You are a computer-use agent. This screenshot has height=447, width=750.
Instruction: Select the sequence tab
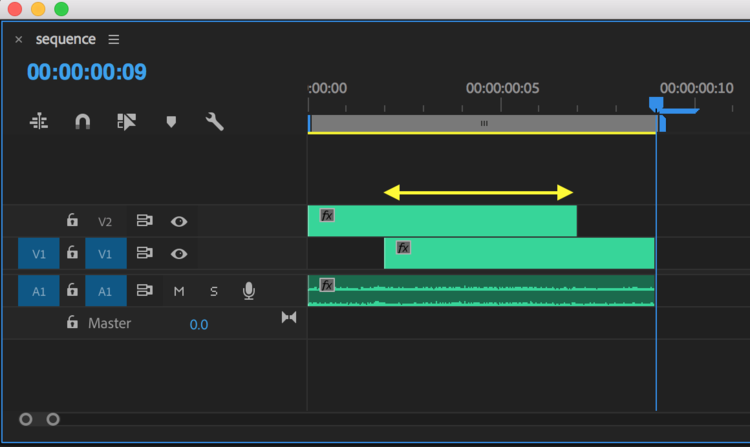coord(66,40)
